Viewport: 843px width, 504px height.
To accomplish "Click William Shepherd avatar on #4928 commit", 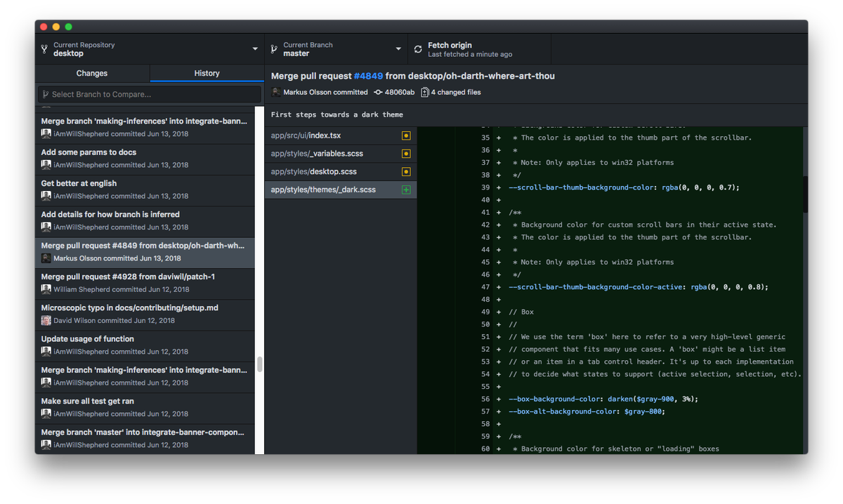I will click(x=46, y=289).
